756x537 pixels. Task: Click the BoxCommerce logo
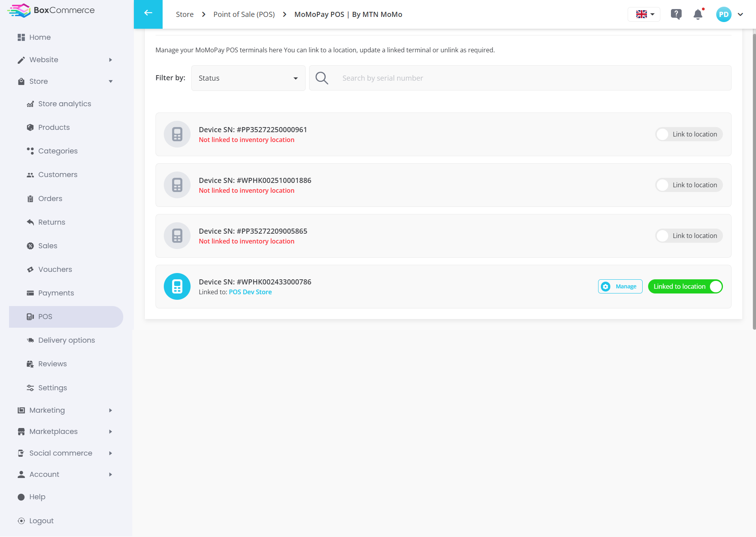(51, 10)
